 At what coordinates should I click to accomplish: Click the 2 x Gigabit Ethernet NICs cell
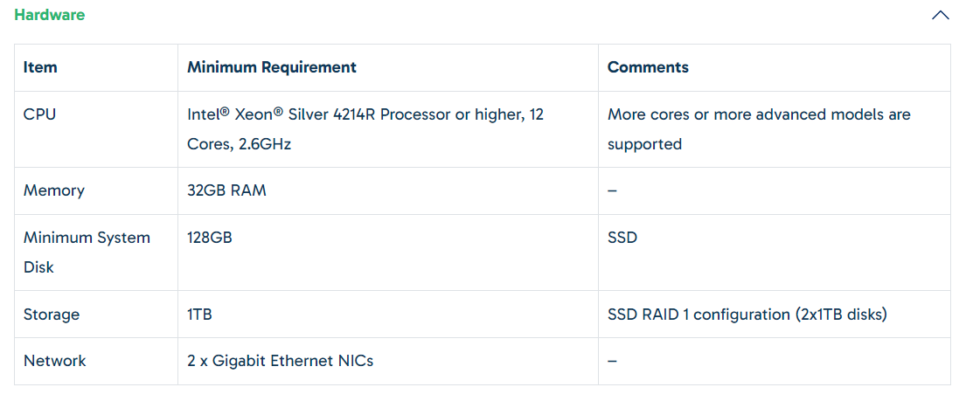[280, 361]
